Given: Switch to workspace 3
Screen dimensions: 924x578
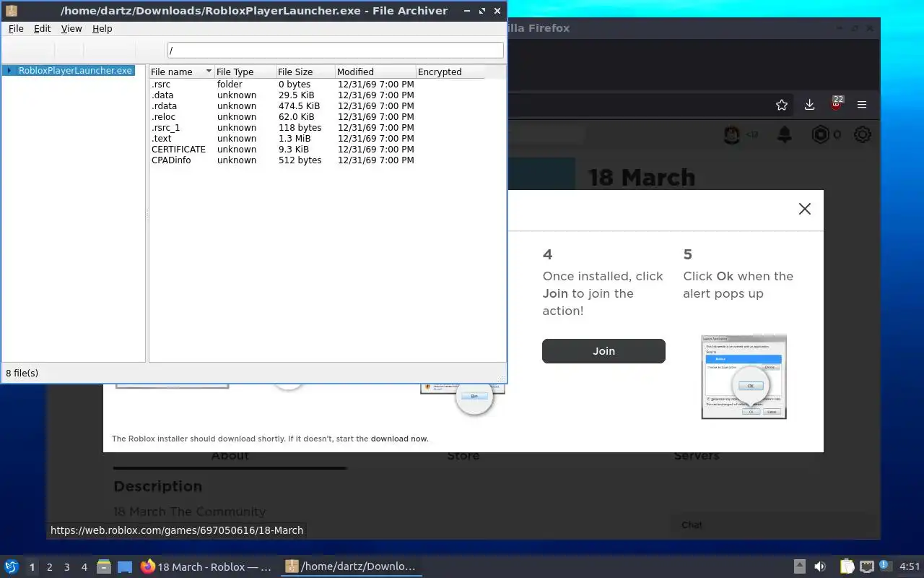Looking at the screenshot, I should coord(66,567).
